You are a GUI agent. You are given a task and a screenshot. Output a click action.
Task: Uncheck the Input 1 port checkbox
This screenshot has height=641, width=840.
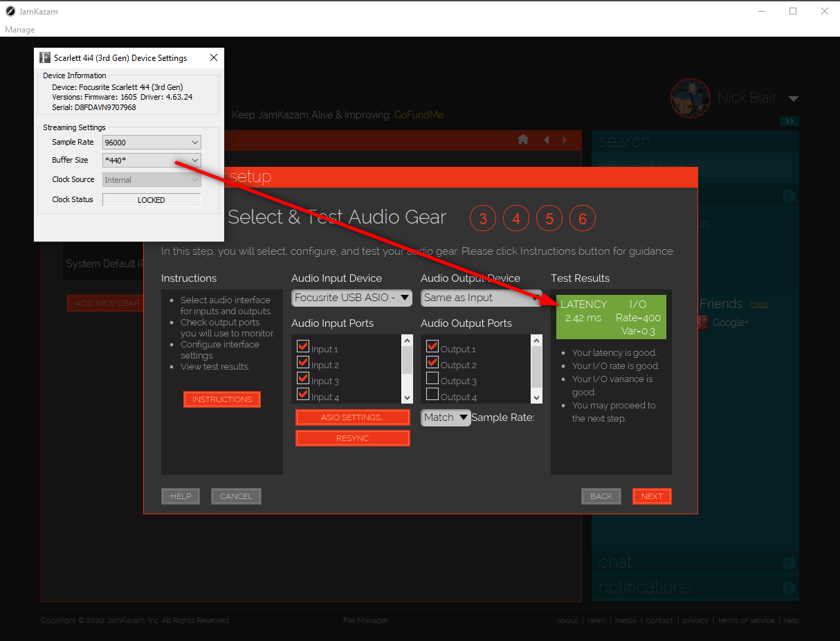tap(302, 346)
